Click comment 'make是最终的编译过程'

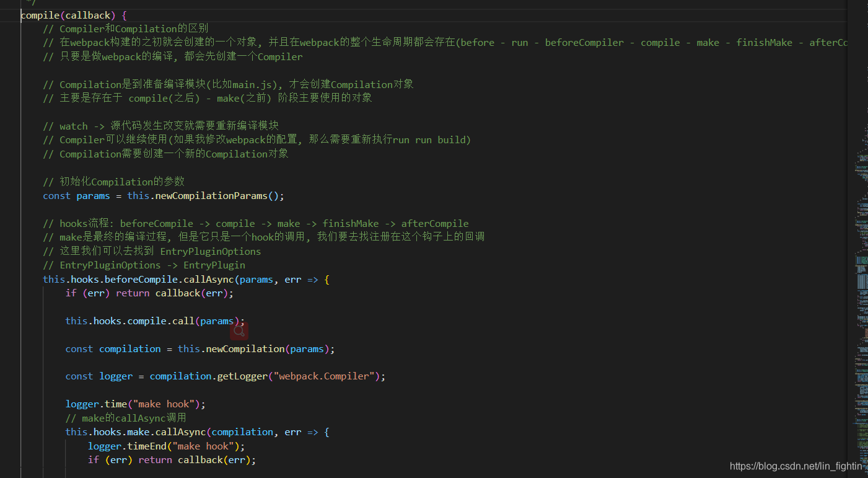(264, 237)
